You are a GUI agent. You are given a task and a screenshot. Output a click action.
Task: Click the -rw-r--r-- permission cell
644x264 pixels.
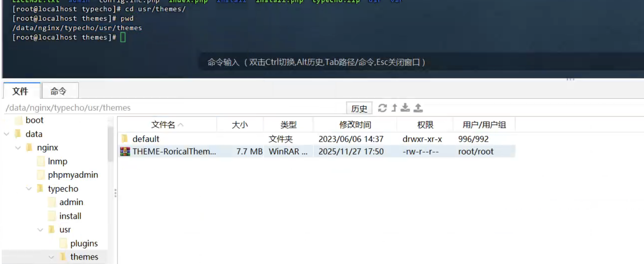click(420, 151)
